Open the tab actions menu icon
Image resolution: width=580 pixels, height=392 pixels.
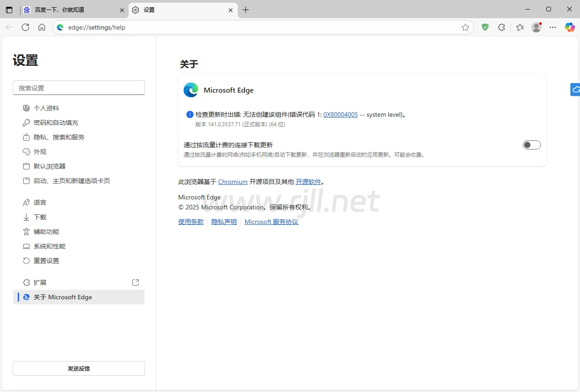coord(9,10)
